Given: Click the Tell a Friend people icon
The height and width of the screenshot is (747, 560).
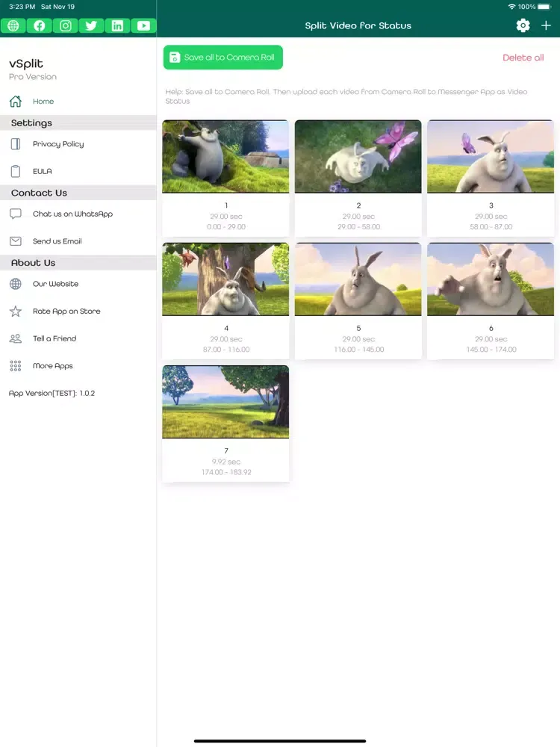Looking at the screenshot, I should pos(16,338).
